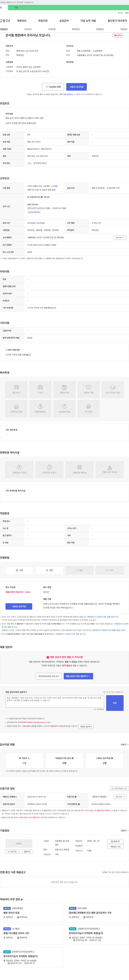Click the 식사제공 welfare icon
The width and height of the screenshot is (129, 980).
click(88, 409)
